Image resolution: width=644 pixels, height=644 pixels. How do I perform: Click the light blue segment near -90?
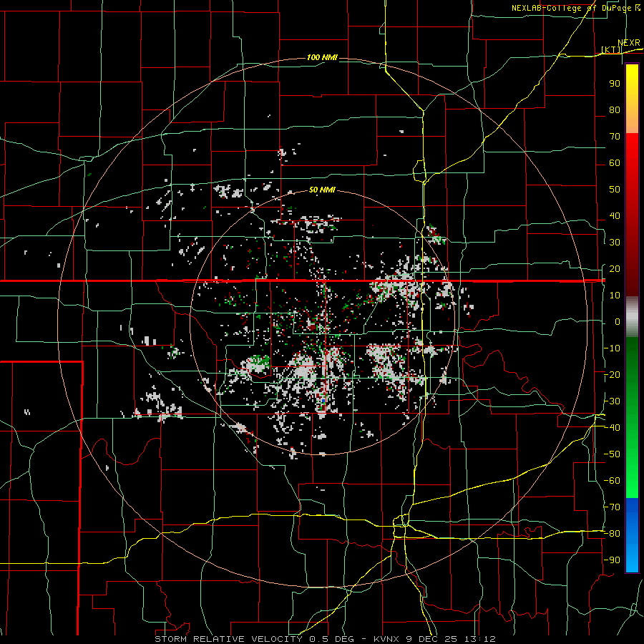pyautogui.click(x=632, y=560)
